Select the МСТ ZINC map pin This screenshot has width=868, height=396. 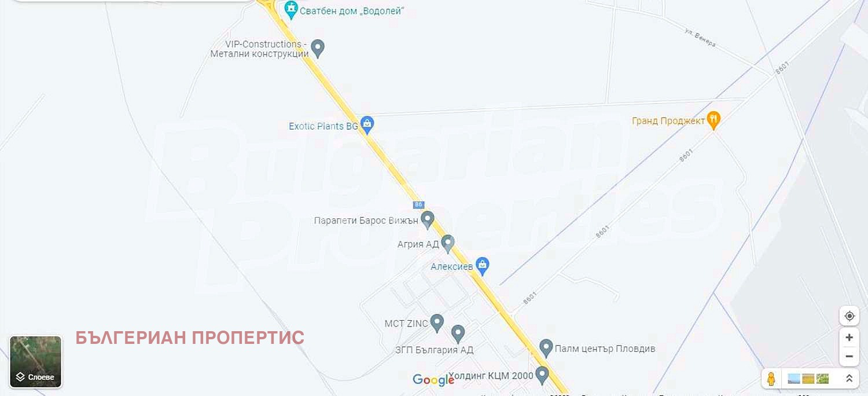click(x=437, y=322)
